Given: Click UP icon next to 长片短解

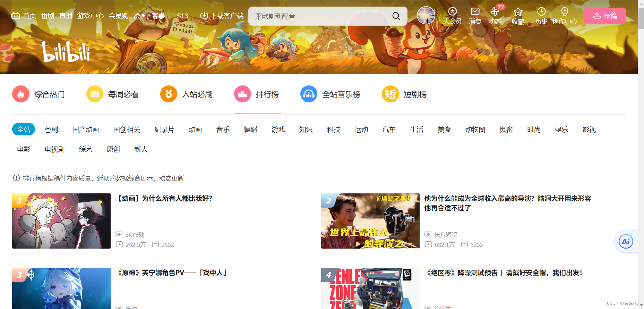Looking at the screenshot, I should coord(428,235).
